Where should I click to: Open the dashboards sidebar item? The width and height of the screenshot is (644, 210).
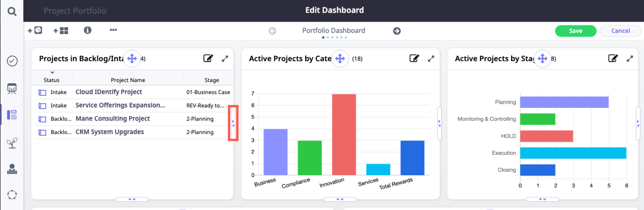12,115
